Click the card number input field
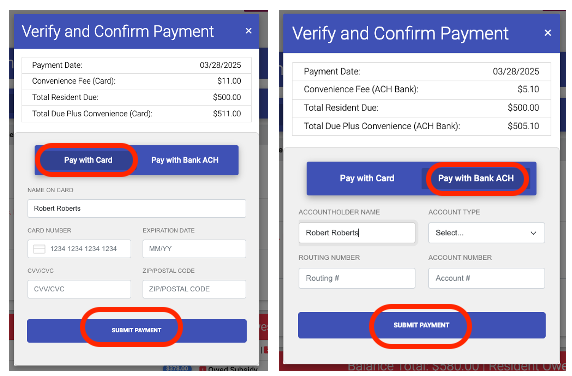This screenshot has height=376, width=572. pos(79,249)
